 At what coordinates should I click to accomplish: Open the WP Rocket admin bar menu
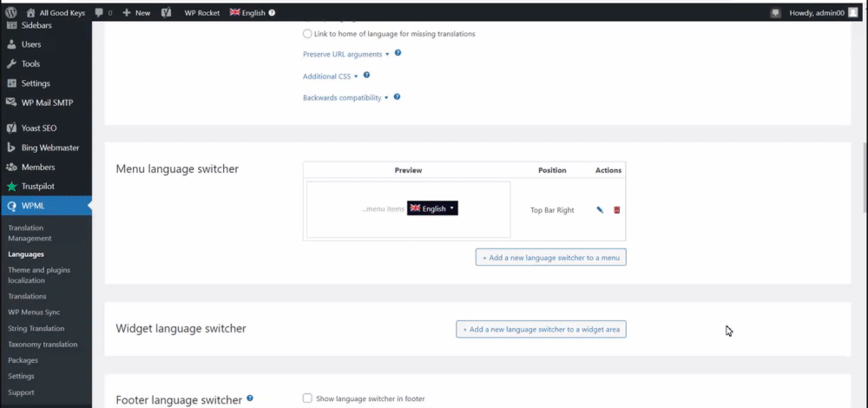coord(202,13)
